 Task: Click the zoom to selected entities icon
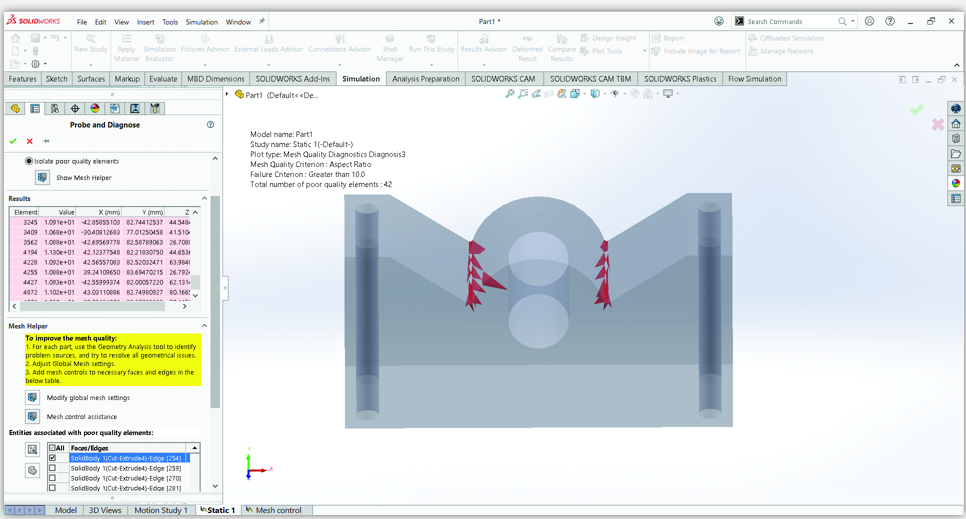[x=33, y=449]
